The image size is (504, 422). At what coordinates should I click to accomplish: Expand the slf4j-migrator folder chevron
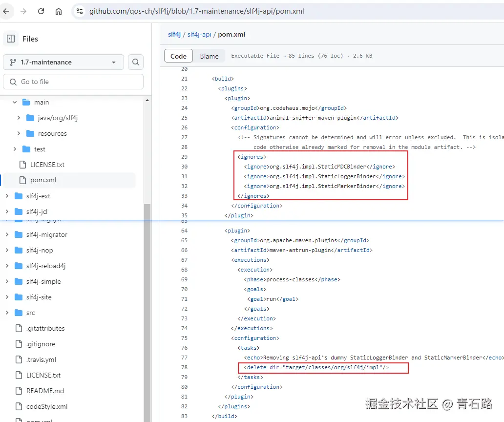pos(7,234)
